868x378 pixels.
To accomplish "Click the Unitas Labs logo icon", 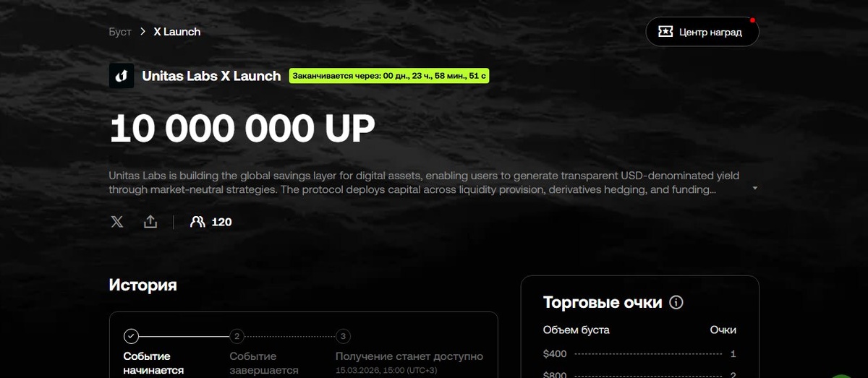I will pyautogui.click(x=122, y=76).
